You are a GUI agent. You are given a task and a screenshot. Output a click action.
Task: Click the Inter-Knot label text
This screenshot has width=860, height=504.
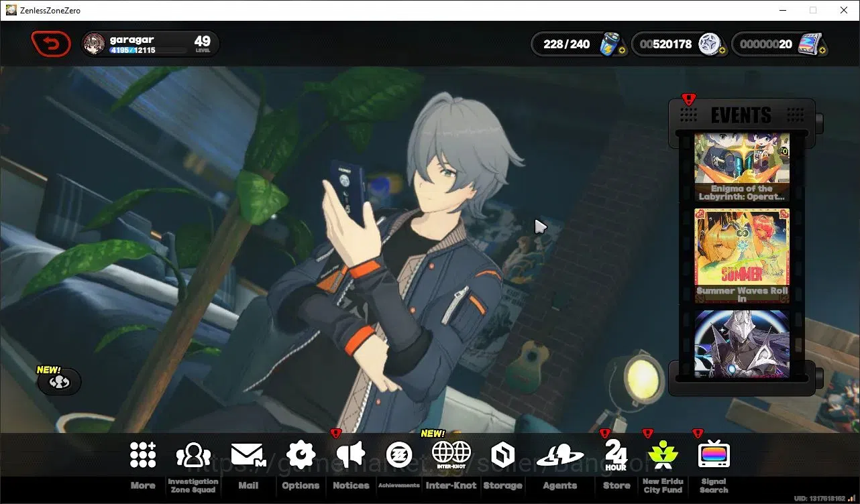coord(451,485)
